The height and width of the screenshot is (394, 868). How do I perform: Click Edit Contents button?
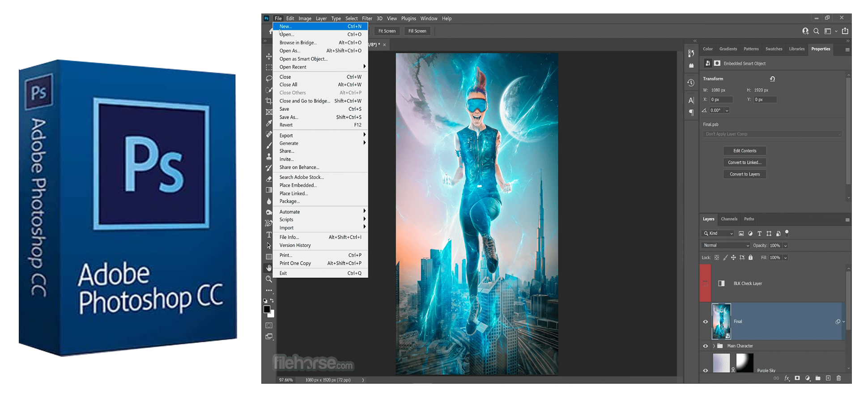click(x=745, y=151)
